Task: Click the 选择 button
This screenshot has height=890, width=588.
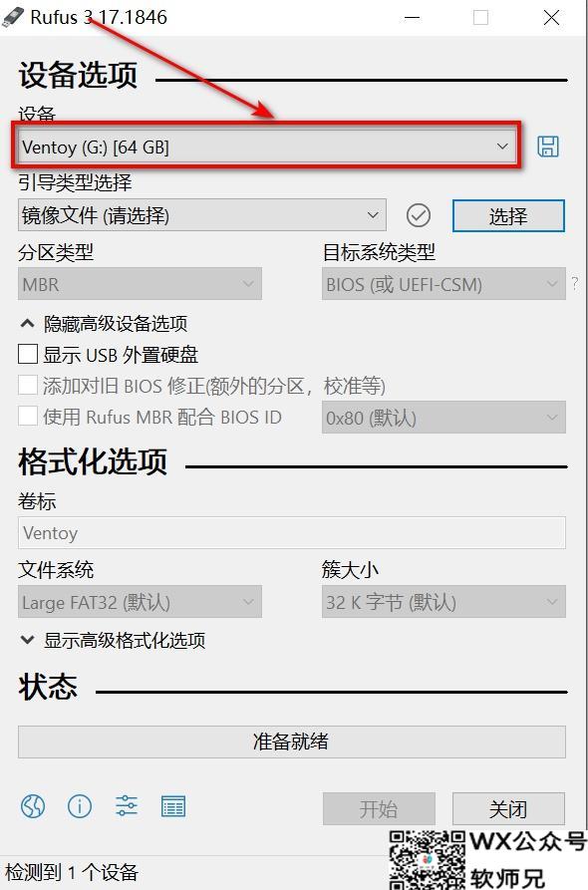Action: coord(508,215)
